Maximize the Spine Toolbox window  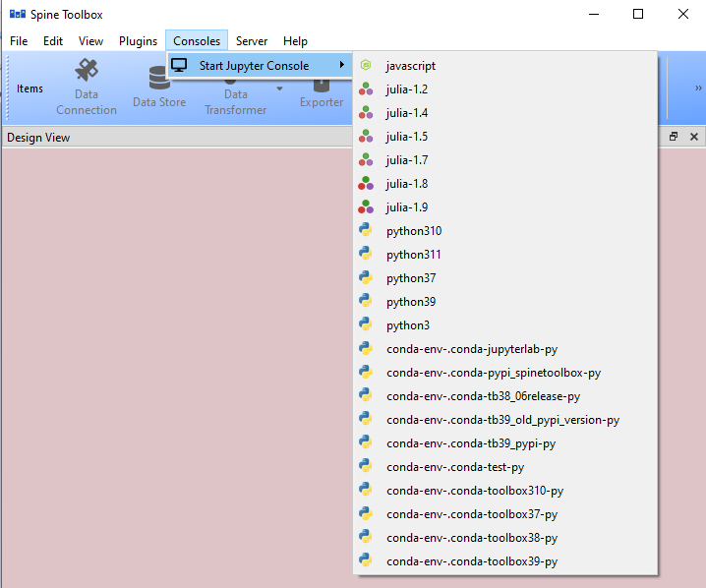click(x=638, y=14)
